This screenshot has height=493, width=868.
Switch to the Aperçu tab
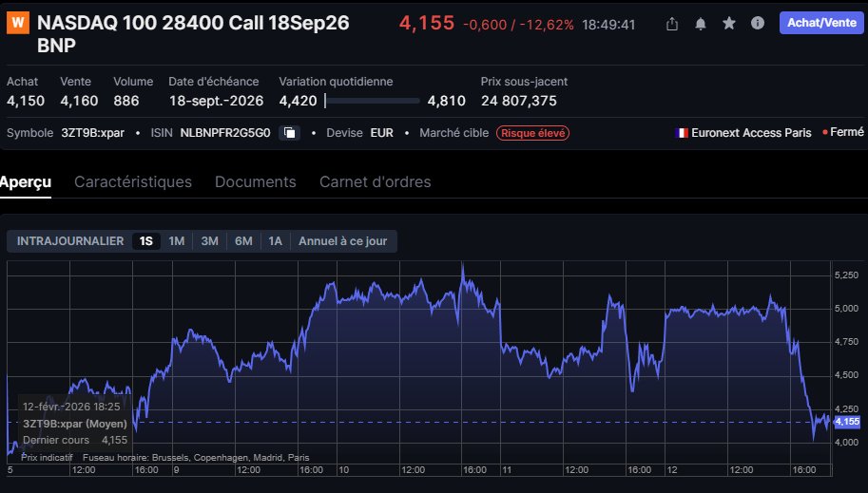[26, 182]
